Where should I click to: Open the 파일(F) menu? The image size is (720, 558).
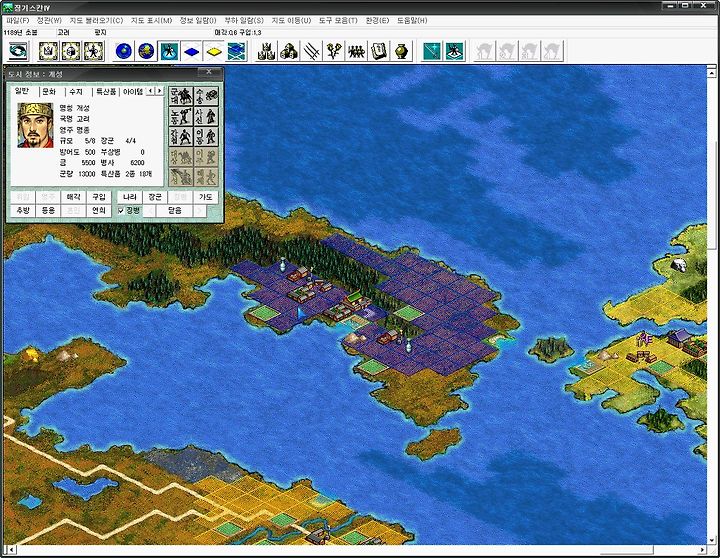coord(18,21)
